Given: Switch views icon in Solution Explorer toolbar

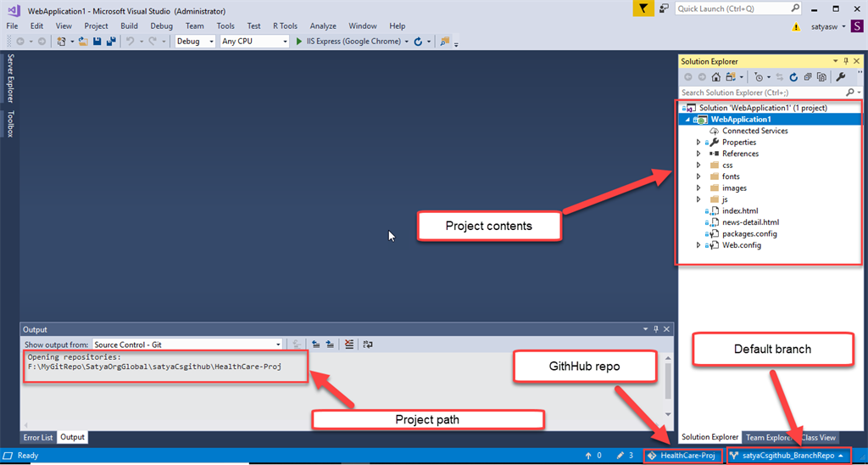Looking at the screenshot, I should (x=731, y=77).
